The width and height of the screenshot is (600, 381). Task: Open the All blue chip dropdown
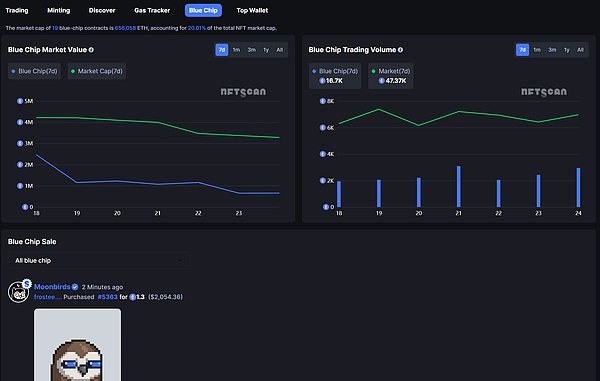point(99,261)
